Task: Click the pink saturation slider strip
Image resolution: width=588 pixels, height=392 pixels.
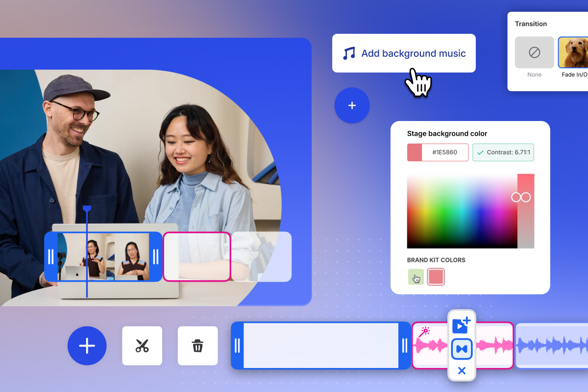Action: (x=526, y=211)
